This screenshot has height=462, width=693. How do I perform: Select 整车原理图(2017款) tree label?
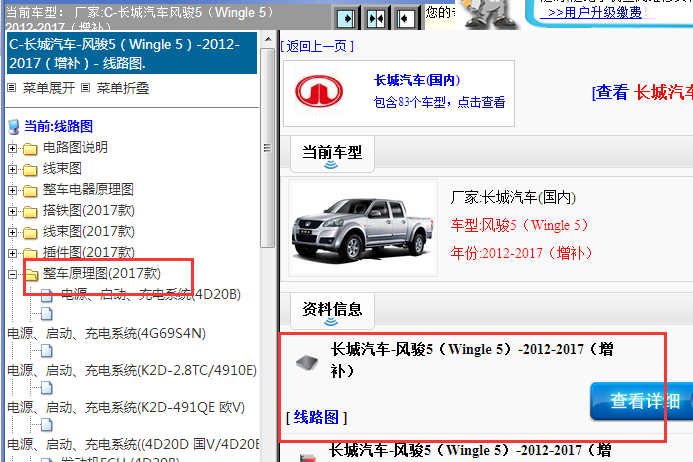tap(102, 273)
